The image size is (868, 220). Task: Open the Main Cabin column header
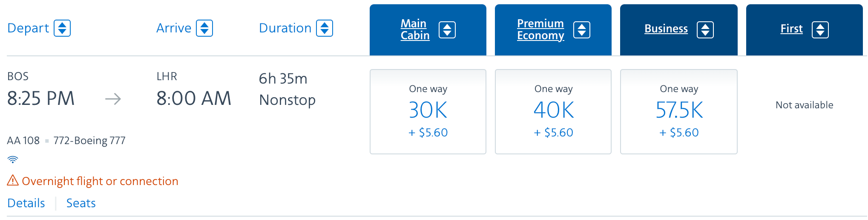[x=415, y=29]
